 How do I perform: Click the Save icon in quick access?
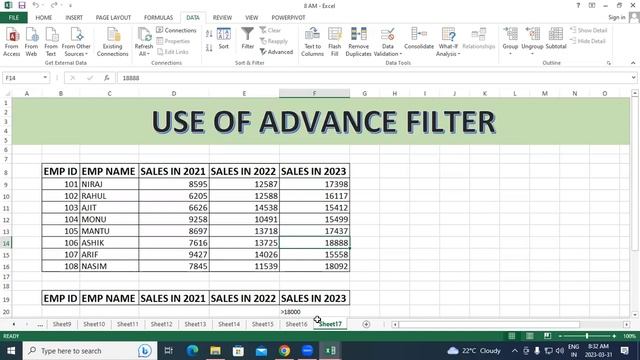click(x=22, y=5)
